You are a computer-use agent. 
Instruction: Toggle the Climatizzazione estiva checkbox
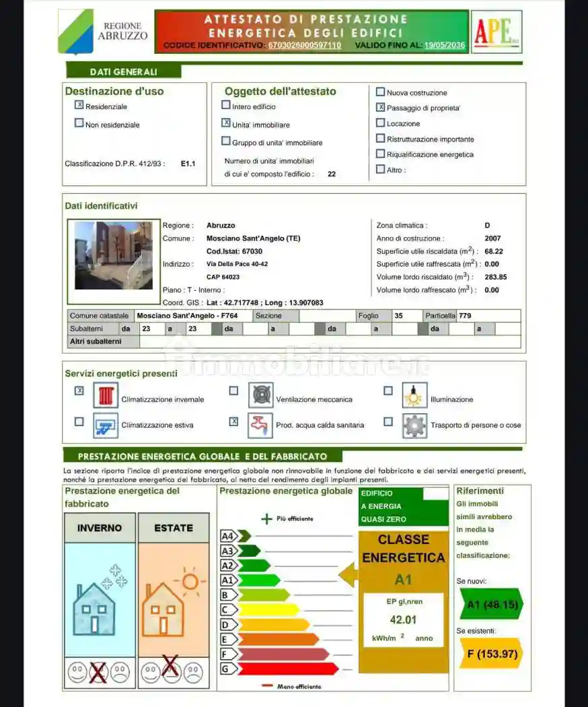(79, 422)
